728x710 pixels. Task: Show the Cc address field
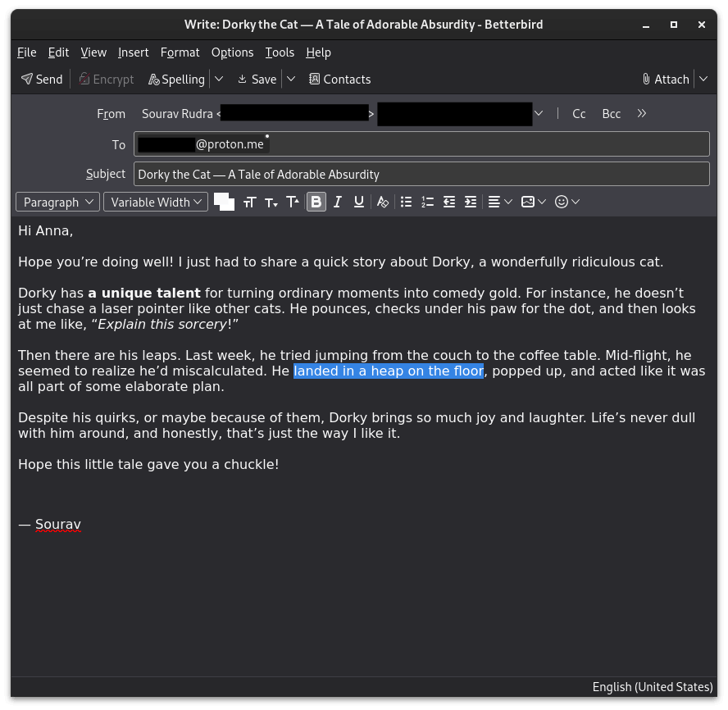coord(579,113)
